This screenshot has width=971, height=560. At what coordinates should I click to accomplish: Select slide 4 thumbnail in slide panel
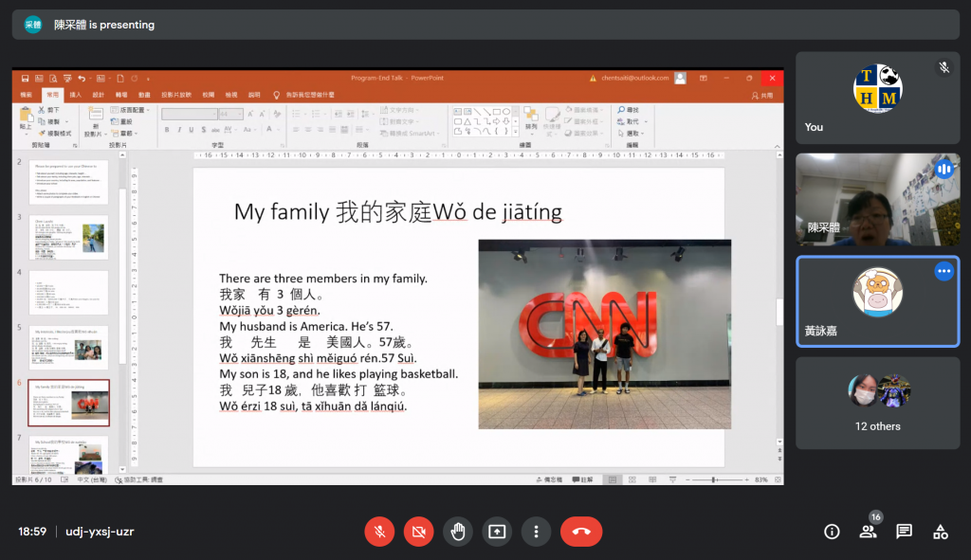point(68,293)
